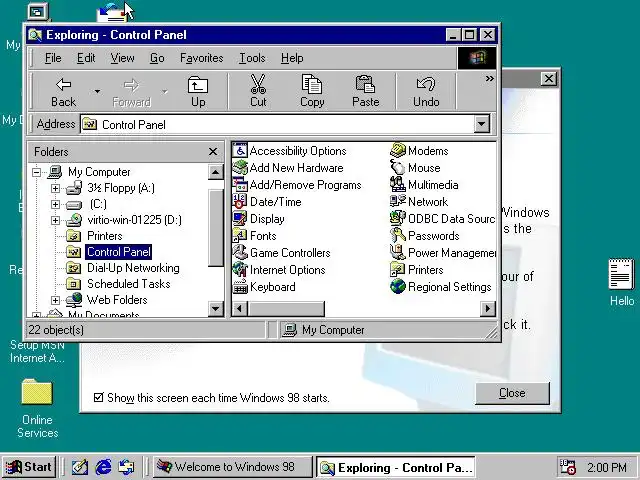Image resolution: width=640 pixels, height=480 pixels.
Task: Open Accessibility Options in Control Panel
Action: [x=290, y=151]
